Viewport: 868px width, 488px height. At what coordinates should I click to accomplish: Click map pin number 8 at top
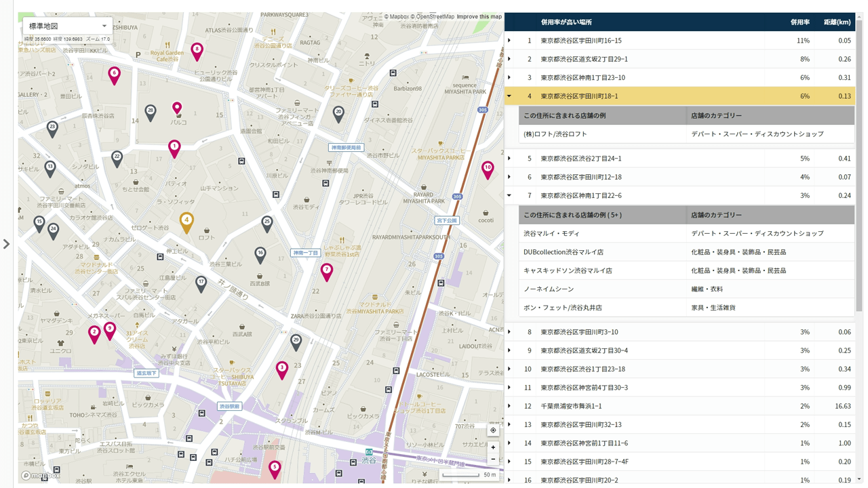point(197,50)
